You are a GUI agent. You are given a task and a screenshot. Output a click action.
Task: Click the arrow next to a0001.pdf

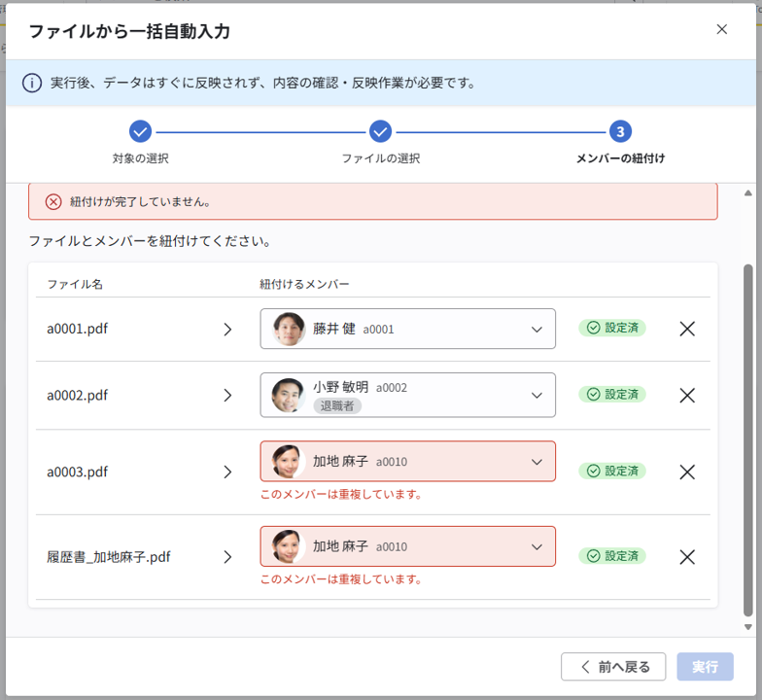[x=227, y=330]
